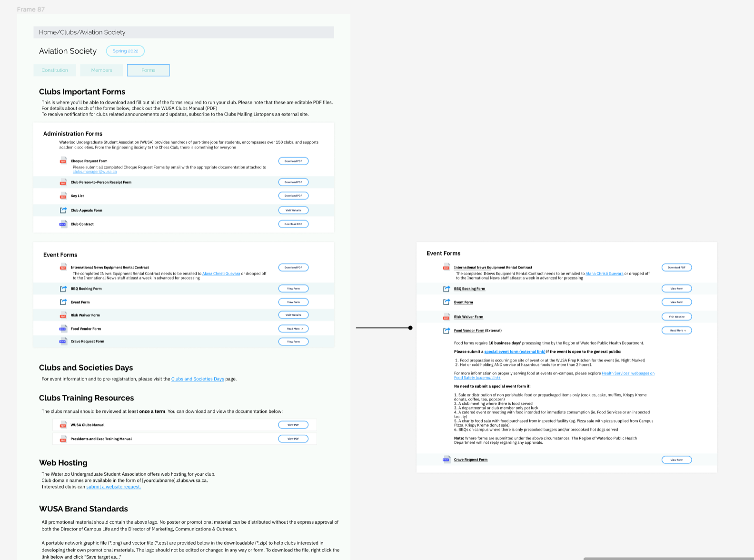This screenshot has height=560, width=754.
Task: Click the BBQ Booking Form external-link icon on the Aviation Society page
Action: pyautogui.click(x=63, y=289)
